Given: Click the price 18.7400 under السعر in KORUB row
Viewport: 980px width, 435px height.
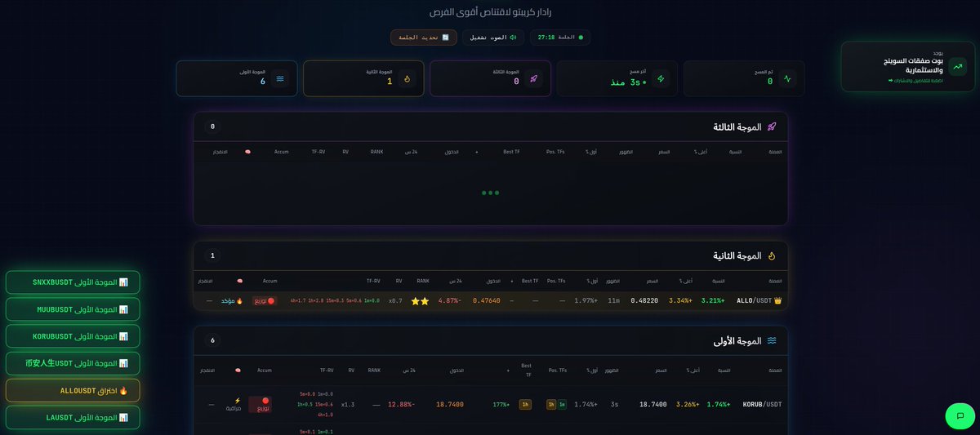Looking at the screenshot, I should coord(653,404).
